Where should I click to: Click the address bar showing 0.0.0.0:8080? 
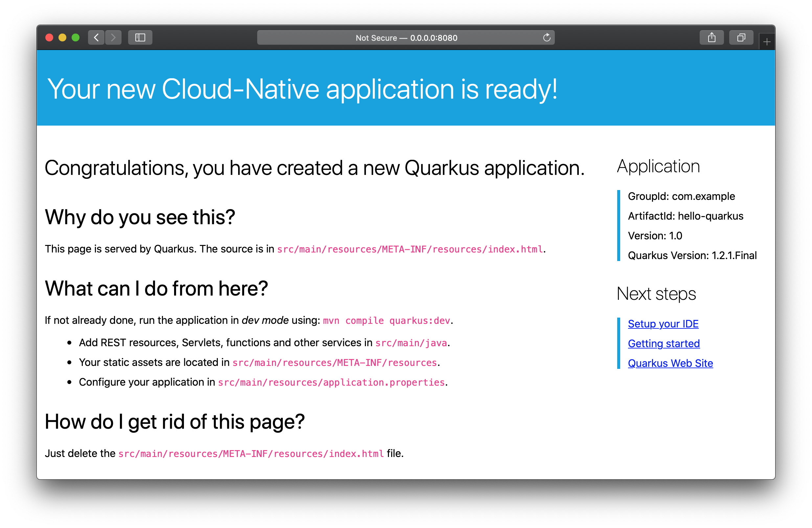tap(406, 37)
